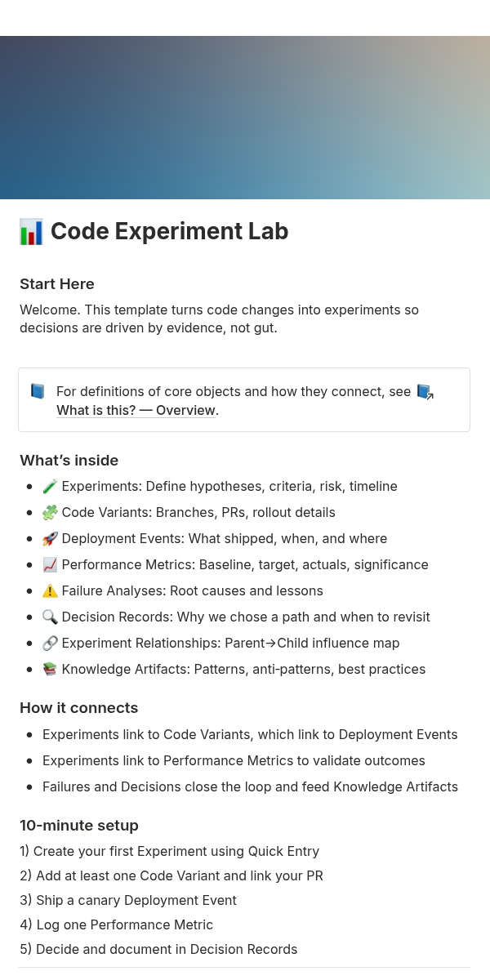Screen dimensions: 490x980
Task: Click the test tube Experiments emoji
Action: pos(50,487)
